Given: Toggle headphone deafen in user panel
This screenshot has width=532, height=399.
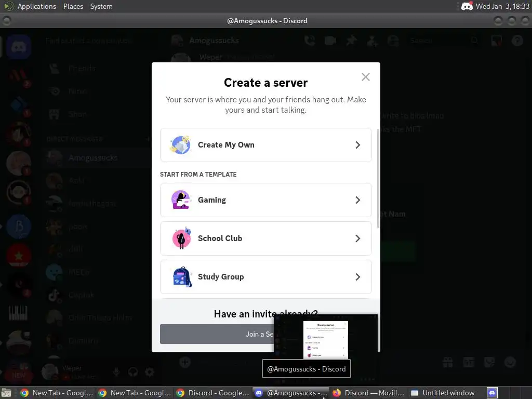Looking at the screenshot, I should click(x=133, y=372).
